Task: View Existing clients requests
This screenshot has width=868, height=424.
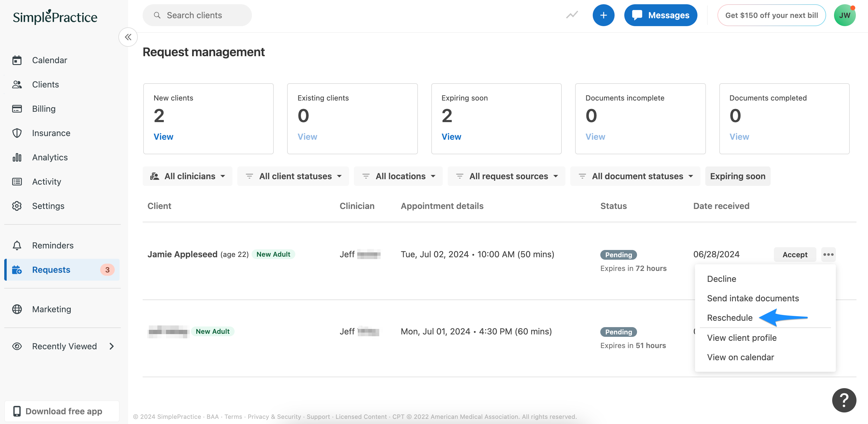Action: [x=307, y=137]
